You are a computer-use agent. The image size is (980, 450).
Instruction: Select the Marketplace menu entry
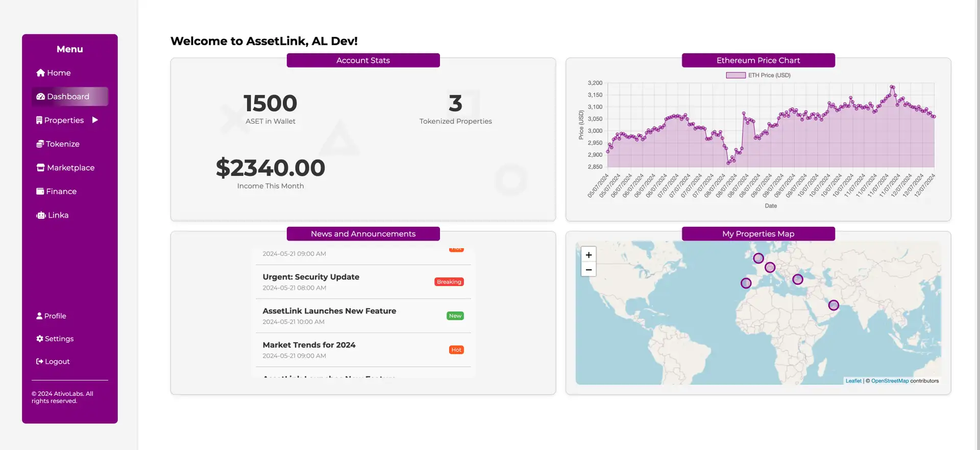(65, 168)
